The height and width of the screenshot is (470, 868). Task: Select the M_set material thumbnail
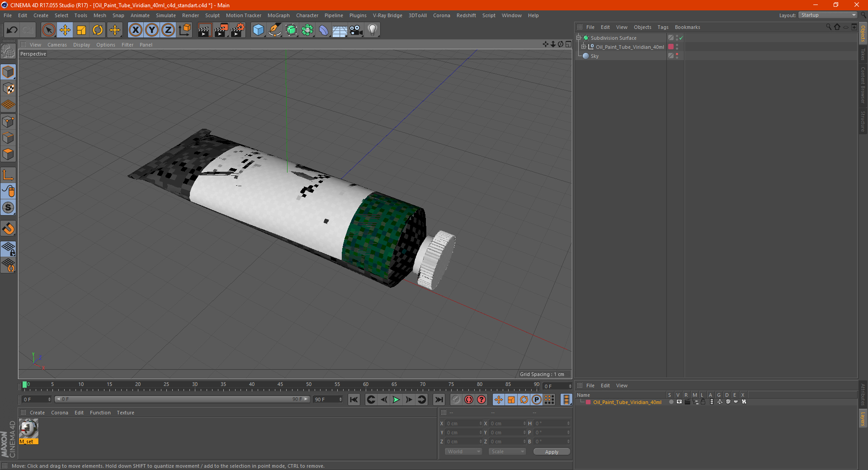click(x=28, y=428)
